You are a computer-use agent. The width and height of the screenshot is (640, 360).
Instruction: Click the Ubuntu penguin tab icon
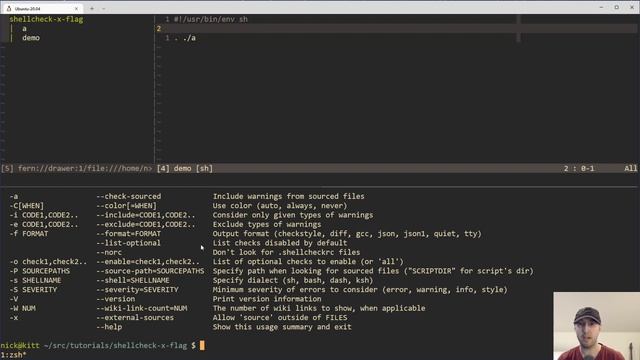(9, 9)
